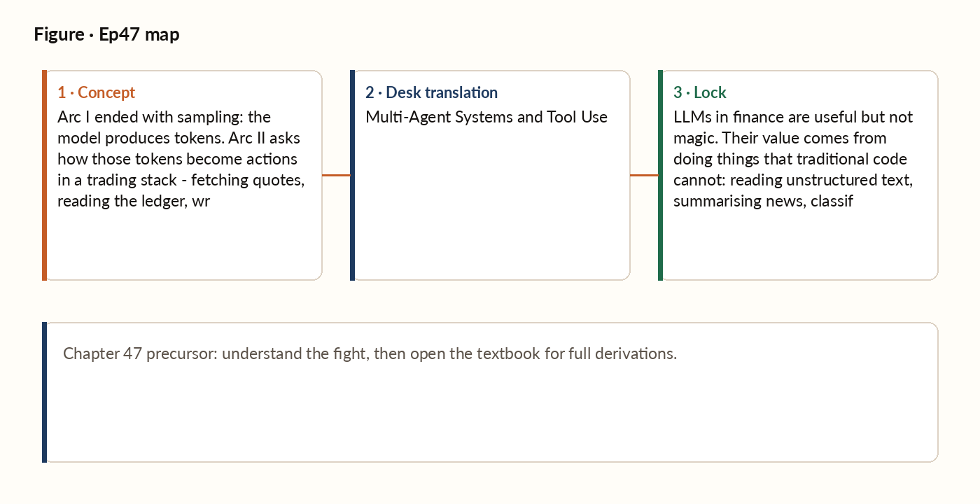Click the navy accent bar on precursor note

click(44, 392)
